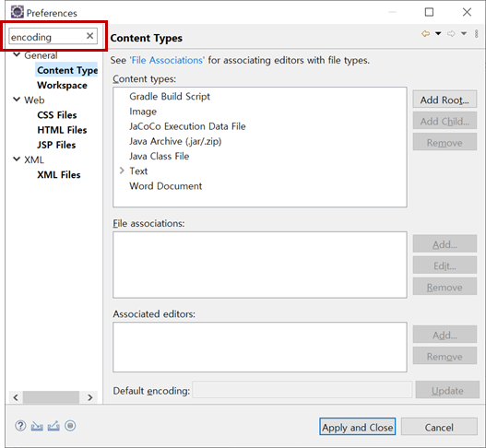486x448 pixels.
Task: Click the Eclipse icon in the title bar
Action: pos(18,12)
